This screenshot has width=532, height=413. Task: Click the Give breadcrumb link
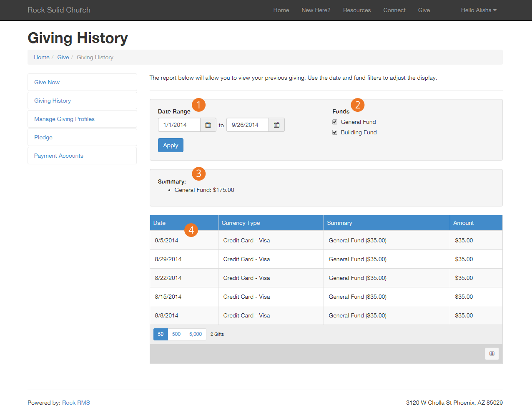(x=63, y=57)
